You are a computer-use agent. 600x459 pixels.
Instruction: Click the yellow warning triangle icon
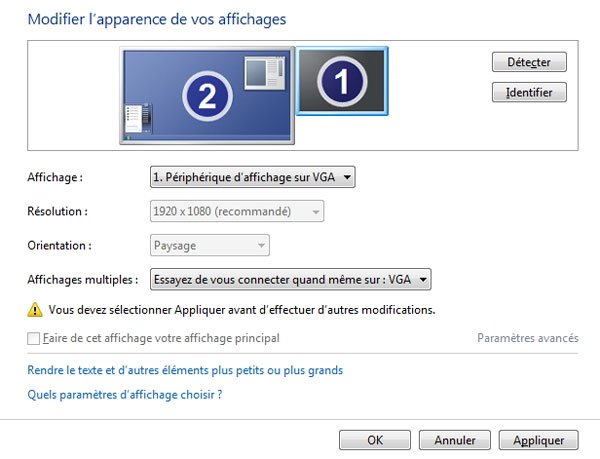(x=35, y=310)
